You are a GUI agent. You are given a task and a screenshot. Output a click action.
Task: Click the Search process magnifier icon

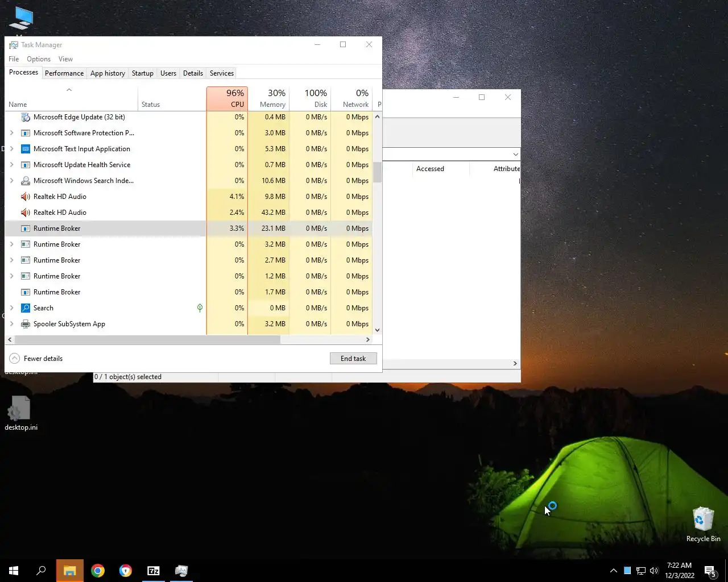click(x=26, y=308)
